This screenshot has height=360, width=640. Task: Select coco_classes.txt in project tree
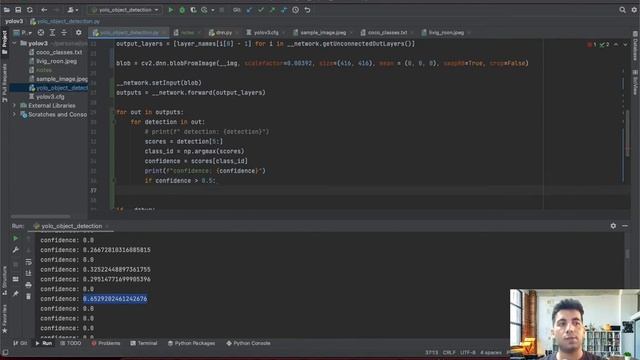[x=59, y=52]
